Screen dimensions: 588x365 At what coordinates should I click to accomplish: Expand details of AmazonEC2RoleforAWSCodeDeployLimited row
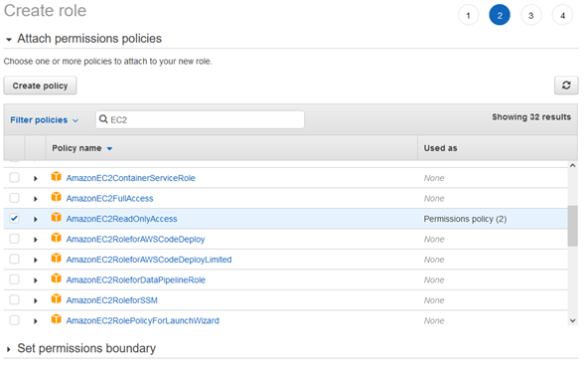pyautogui.click(x=35, y=260)
